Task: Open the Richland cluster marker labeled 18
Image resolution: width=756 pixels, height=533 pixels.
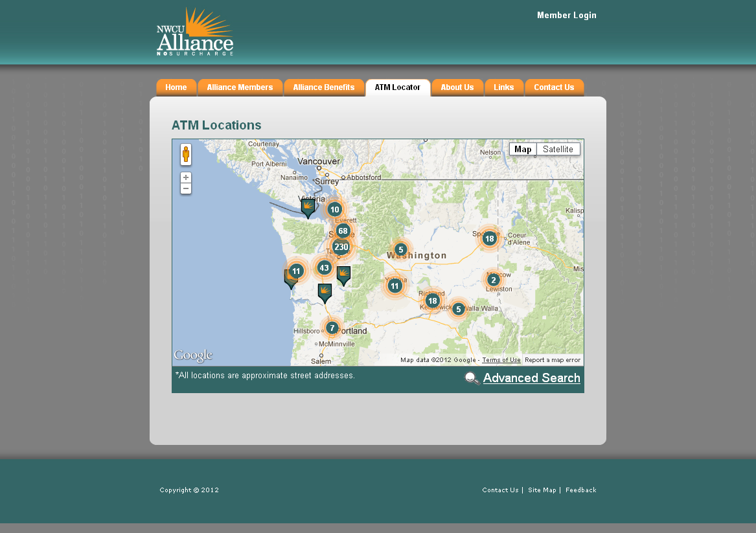Action: pos(433,301)
